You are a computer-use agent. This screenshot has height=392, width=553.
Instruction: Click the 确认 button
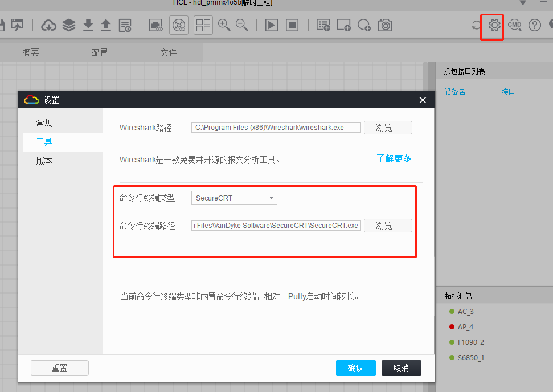point(355,368)
